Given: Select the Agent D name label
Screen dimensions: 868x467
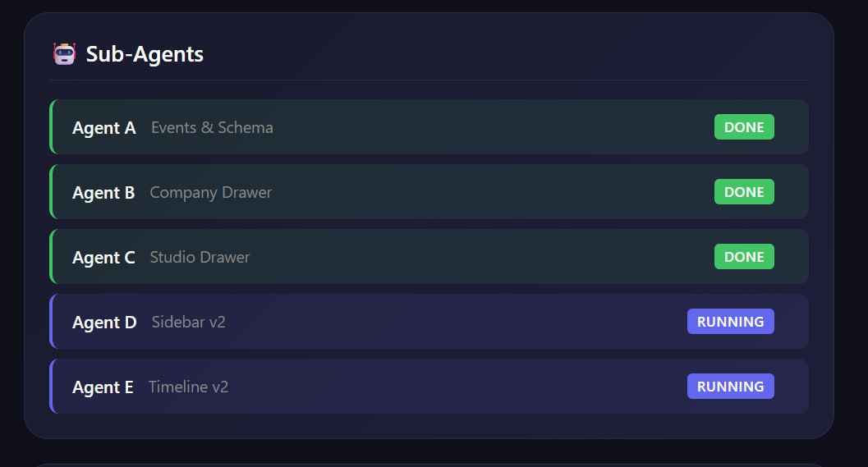Looking at the screenshot, I should point(104,323).
